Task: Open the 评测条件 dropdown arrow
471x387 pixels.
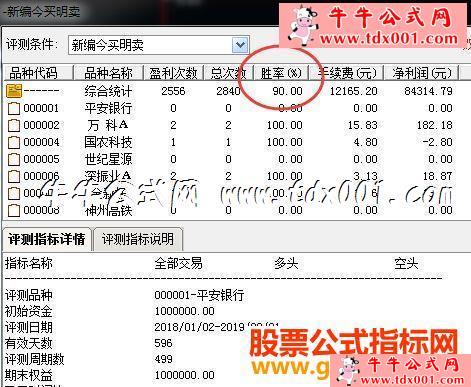Action: coord(240,45)
